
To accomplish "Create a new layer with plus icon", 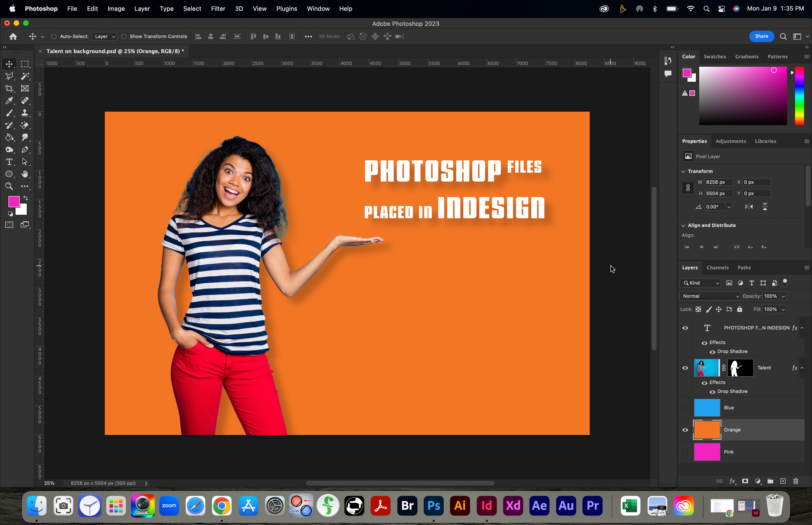I will tap(783, 481).
